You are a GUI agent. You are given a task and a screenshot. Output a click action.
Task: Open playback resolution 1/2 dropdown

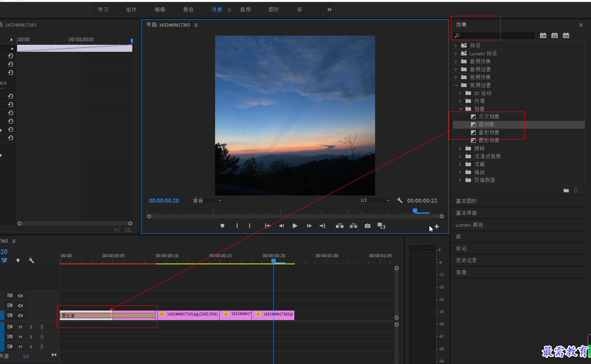tap(375, 201)
